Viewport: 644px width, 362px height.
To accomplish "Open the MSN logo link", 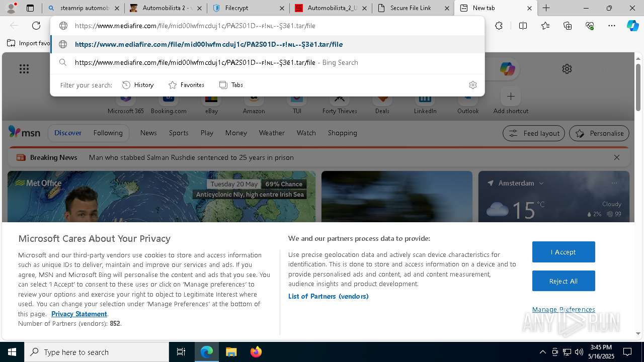I will (x=24, y=132).
